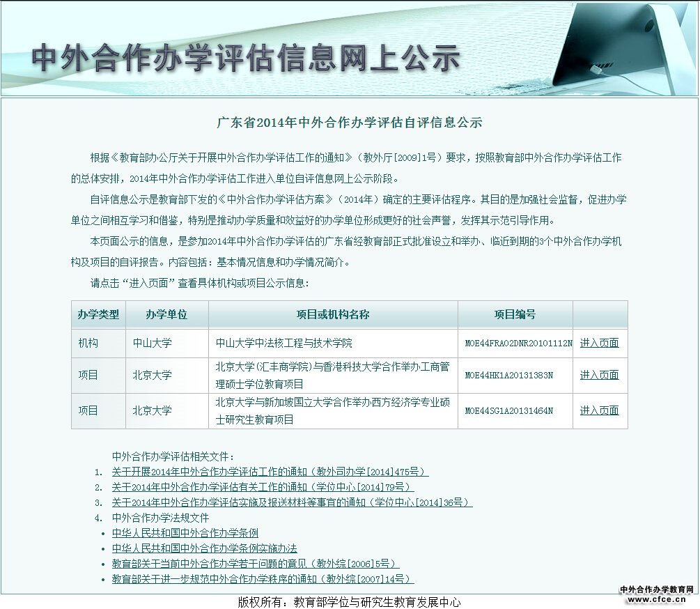Click project code MOE44HK1A20131383N
Screen dimensions: 700x609
pyautogui.click(x=509, y=375)
